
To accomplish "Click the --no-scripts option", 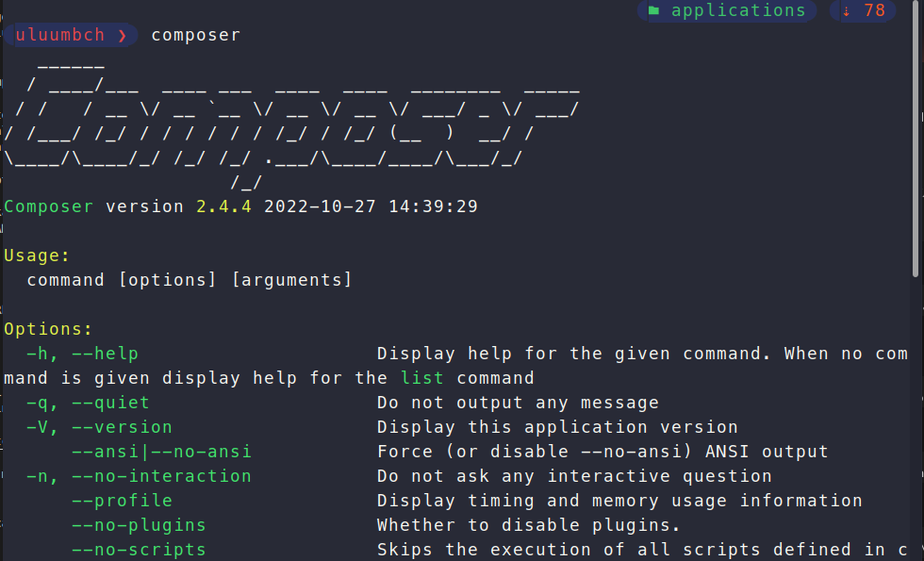I will click(140, 550).
